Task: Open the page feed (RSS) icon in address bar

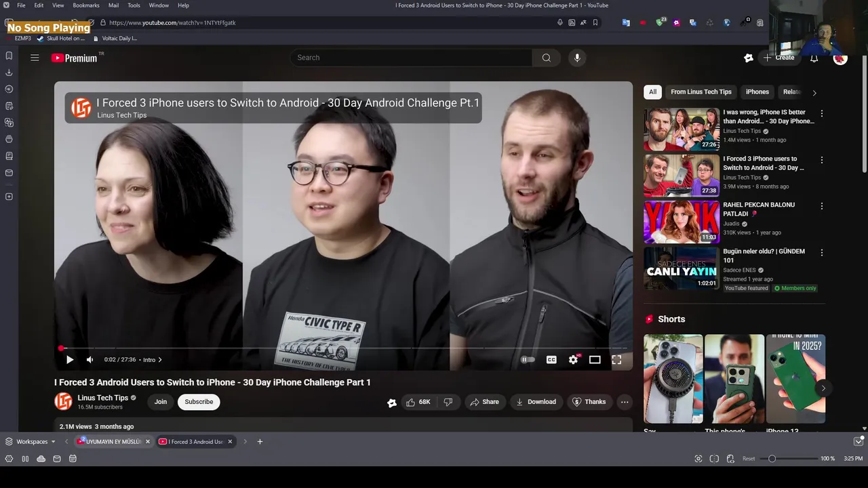Action: (x=572, y=22)
